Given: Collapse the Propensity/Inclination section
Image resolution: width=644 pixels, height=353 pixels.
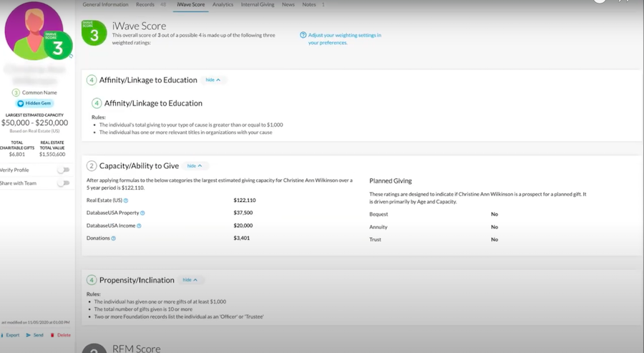Looking at the screenshot, I should coord(190,280).
